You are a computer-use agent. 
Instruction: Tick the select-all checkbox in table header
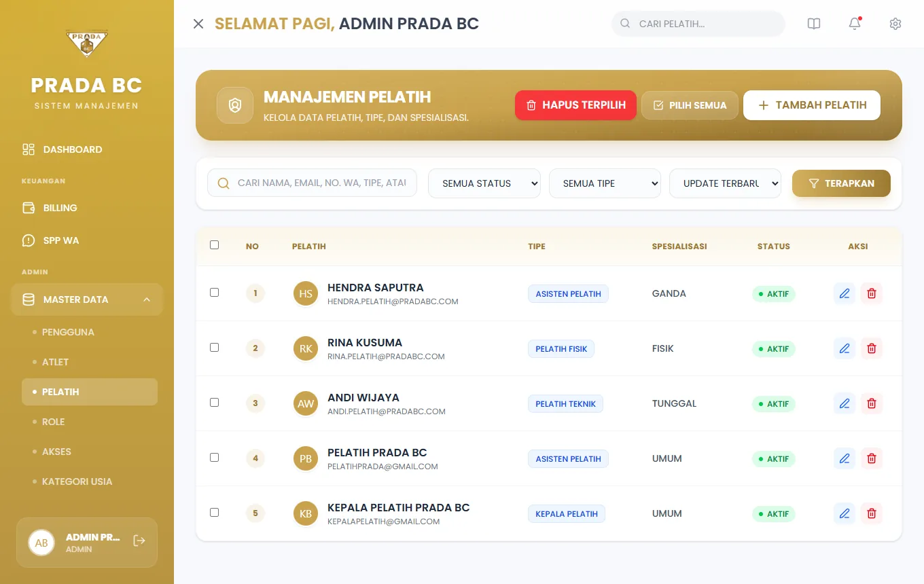215,245
